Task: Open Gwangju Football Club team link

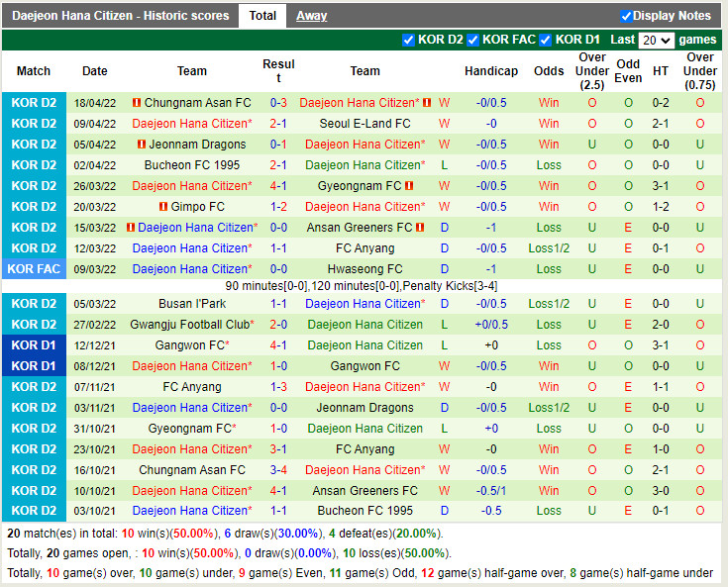Action: click(x=190, y=325)
